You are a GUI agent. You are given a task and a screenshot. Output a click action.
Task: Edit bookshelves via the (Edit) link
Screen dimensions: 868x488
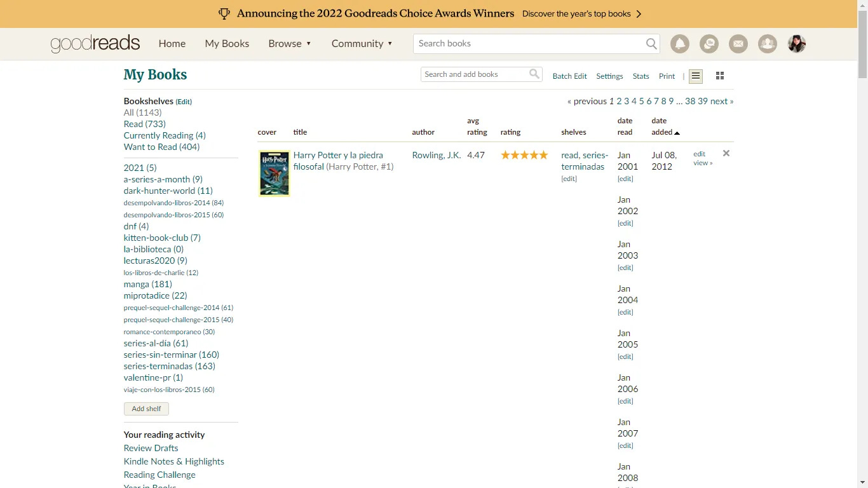pos(184,102)
